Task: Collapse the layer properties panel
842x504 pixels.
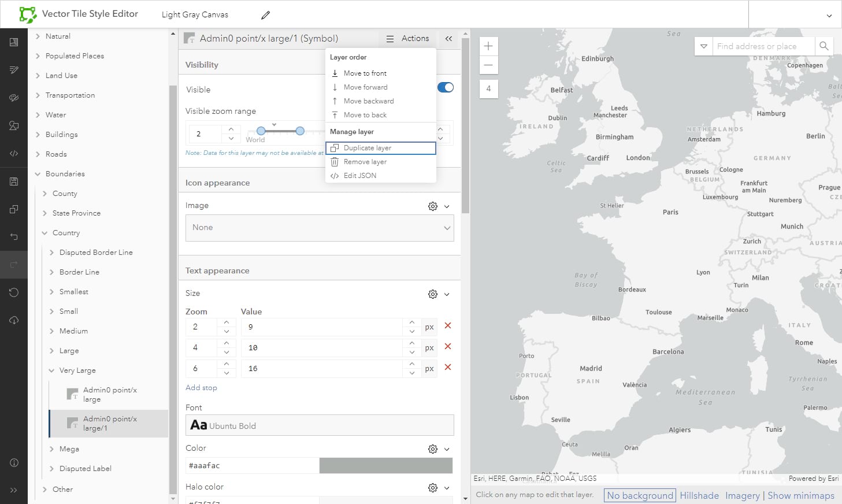Action: (448, 39)
